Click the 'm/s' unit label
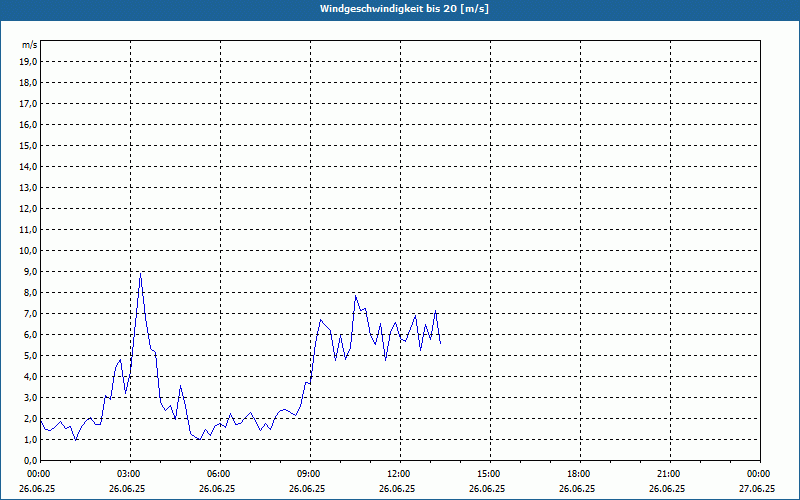The height and width of the screenshot is (500, 800). (x=30, y=45)
